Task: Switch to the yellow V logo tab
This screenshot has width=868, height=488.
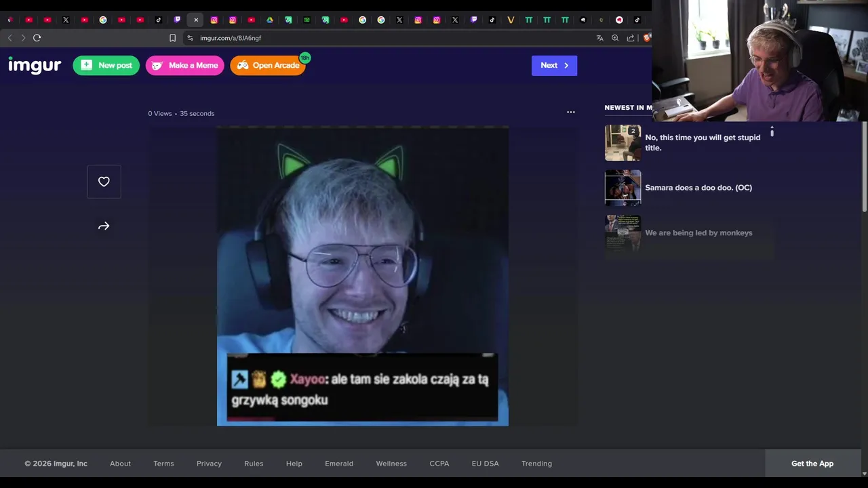Action: coord(511,20)
